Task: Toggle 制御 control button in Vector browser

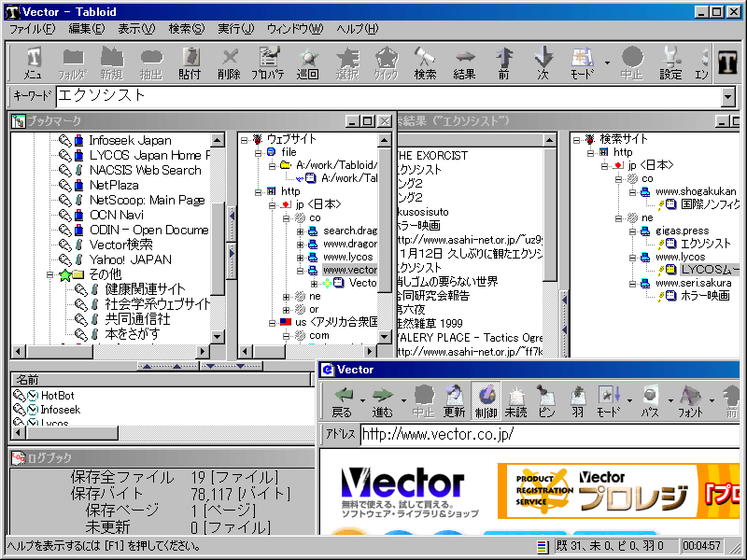Action: point(486,401)
